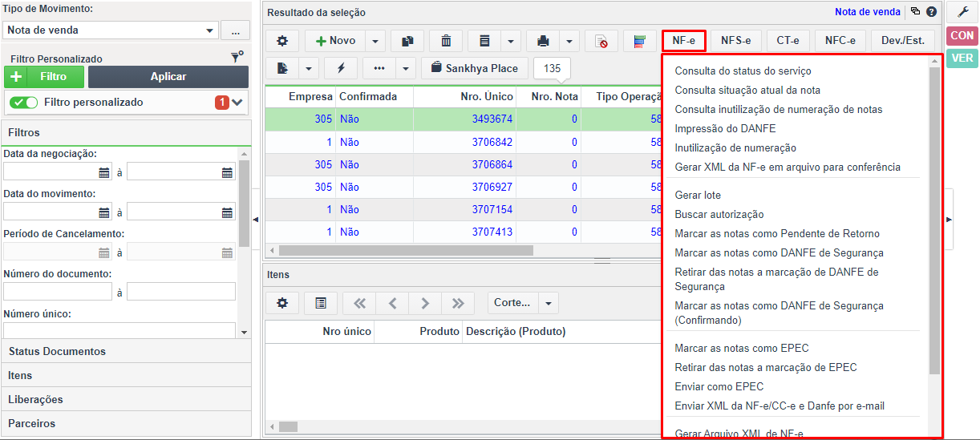The image size is (980, 440).
Task: Go to next item arrow
Action: 425,303
